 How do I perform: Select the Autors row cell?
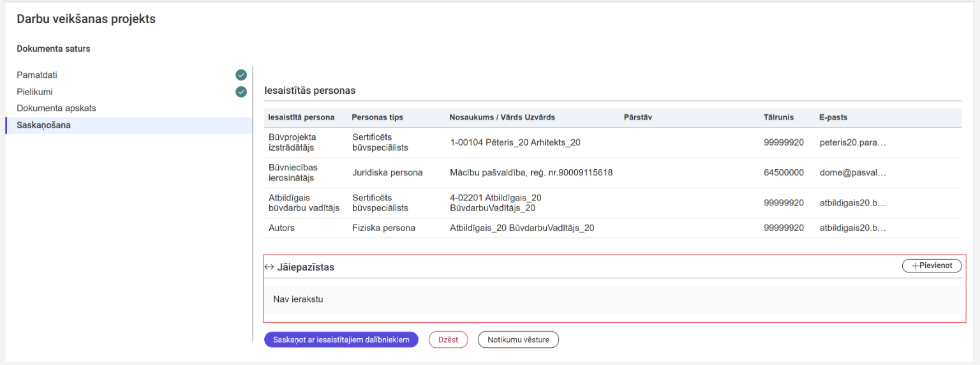click(x=281, y=228)
